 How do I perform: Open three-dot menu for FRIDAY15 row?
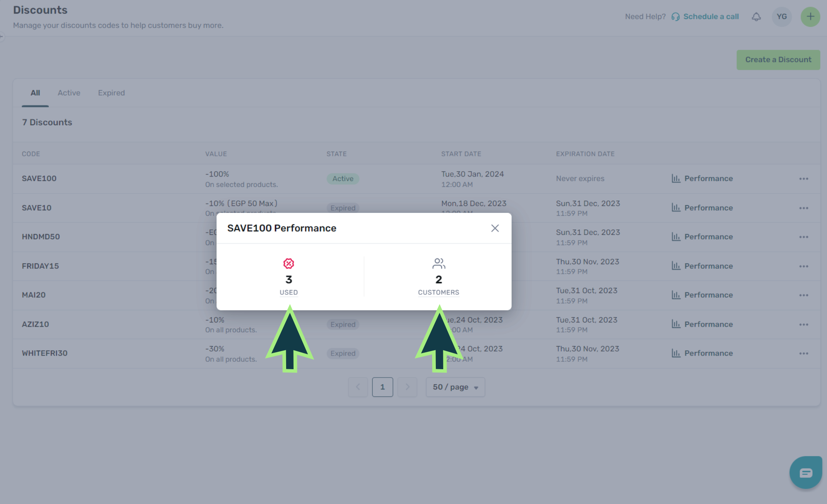[803, 266]
